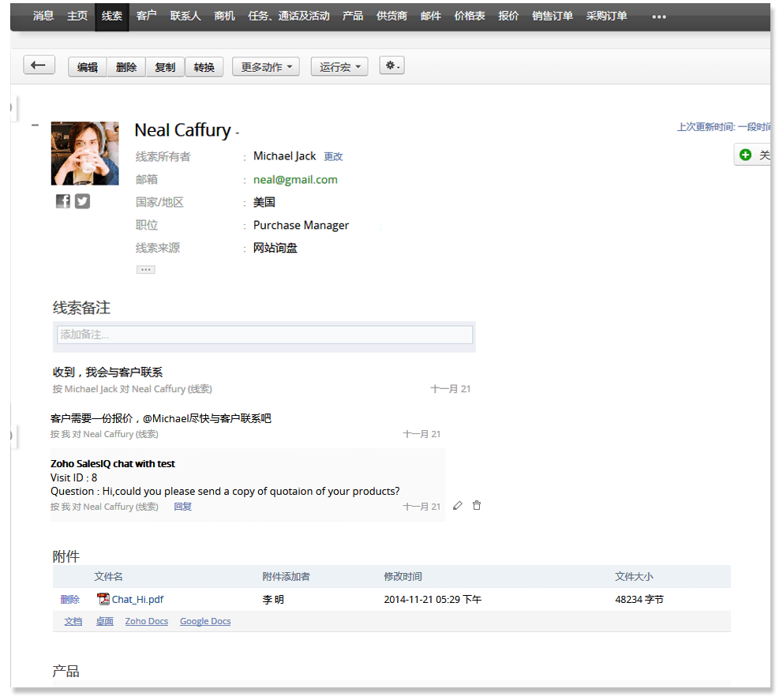Viewport: 783px width, 700px height.
Task: Show more modules via top ellipsis
Action: (658, 17)
